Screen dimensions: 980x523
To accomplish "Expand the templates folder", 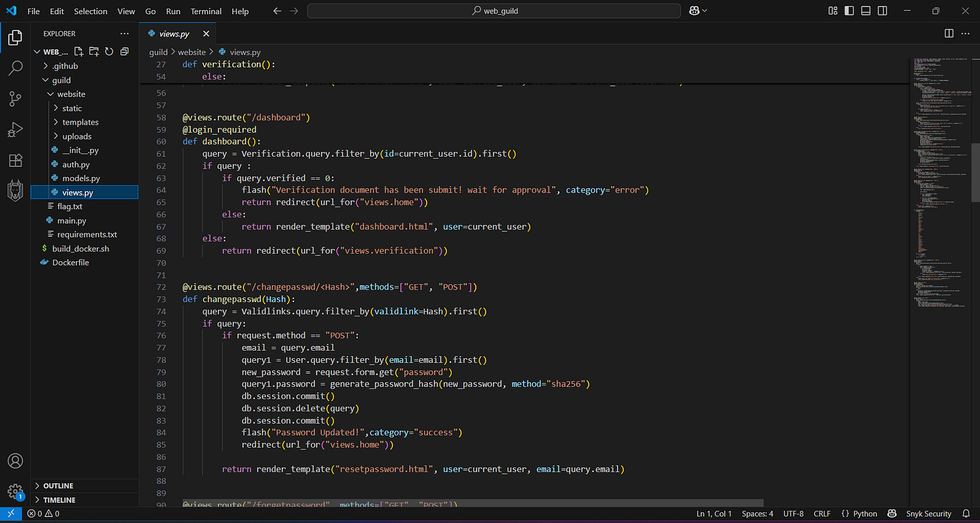I will (80, 122).
